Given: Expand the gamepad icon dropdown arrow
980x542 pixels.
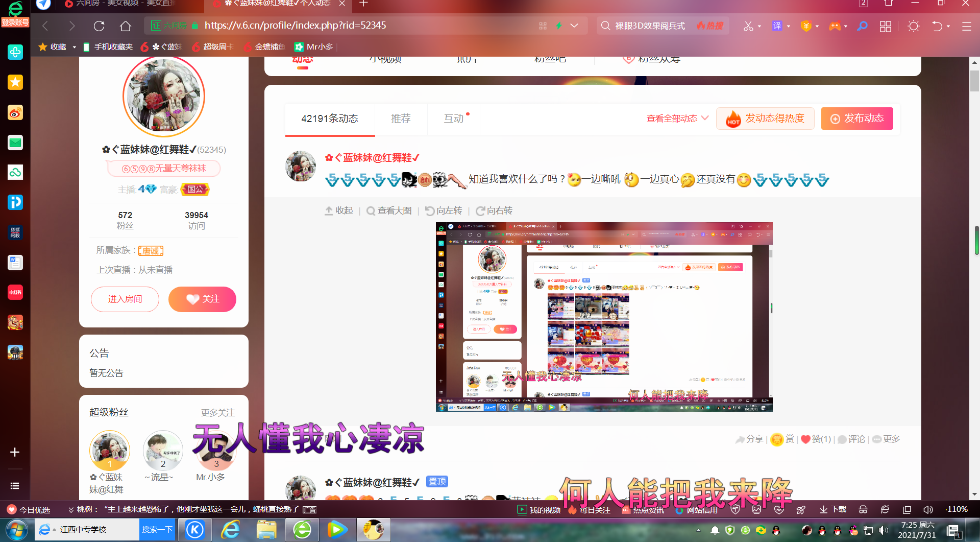Looking at the screenshot, I should pos(846,26).
